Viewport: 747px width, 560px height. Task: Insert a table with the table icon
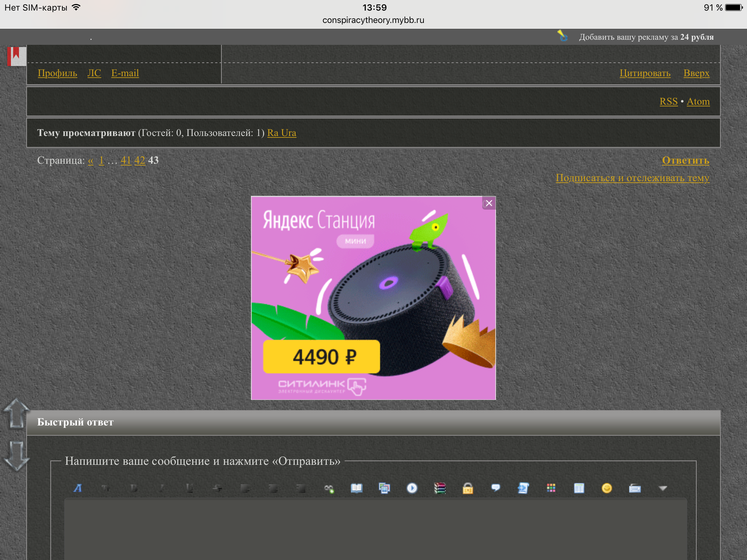coord(579,488)
